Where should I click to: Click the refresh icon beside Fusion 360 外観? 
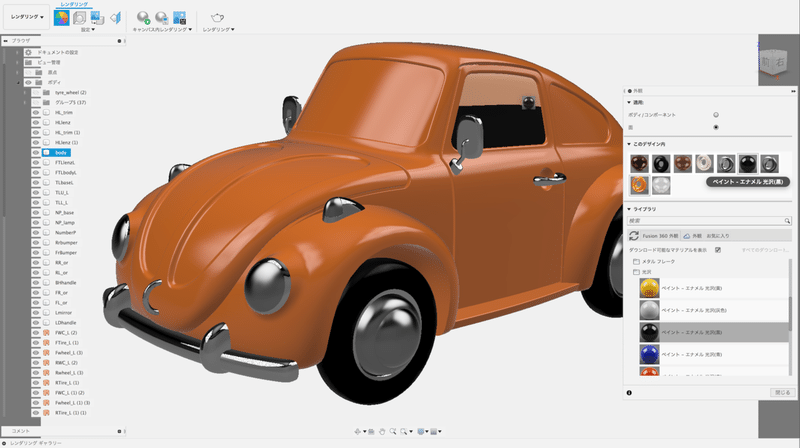pyautogui.click(x=634, y=236)
